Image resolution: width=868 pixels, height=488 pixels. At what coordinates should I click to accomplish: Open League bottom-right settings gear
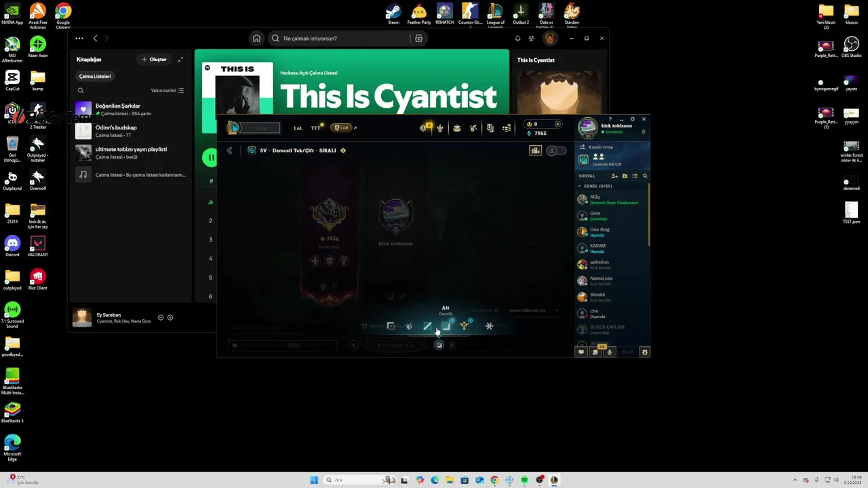pos(644,352)
